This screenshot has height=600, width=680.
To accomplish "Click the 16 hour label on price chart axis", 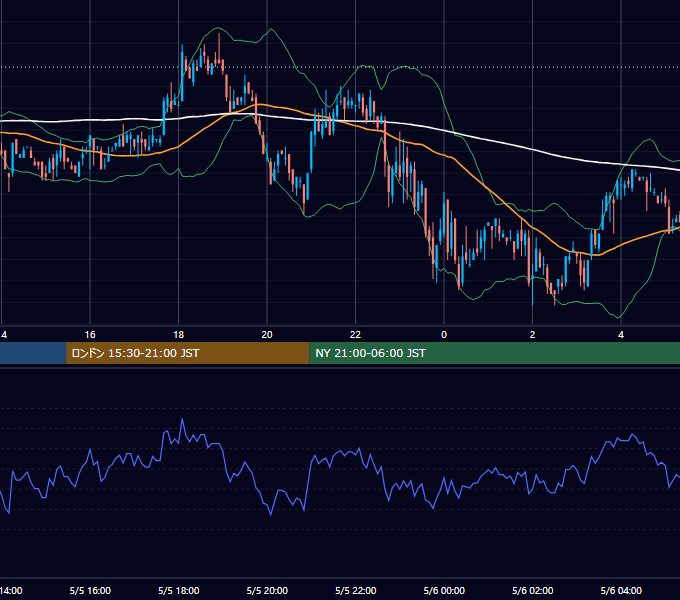I will pos(90,335).
